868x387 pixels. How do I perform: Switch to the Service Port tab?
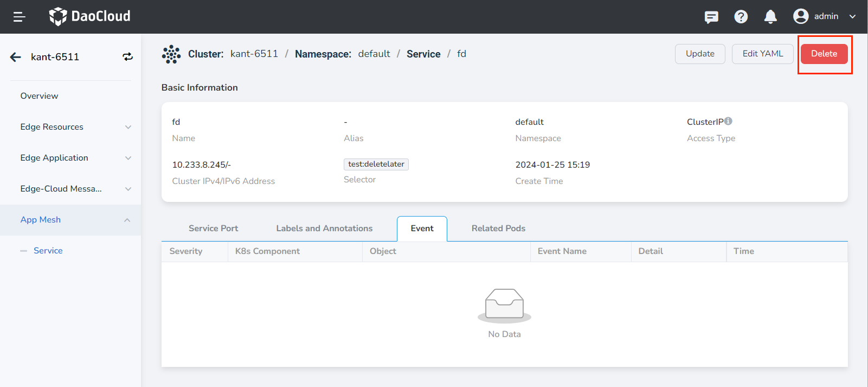coord(213,229)
